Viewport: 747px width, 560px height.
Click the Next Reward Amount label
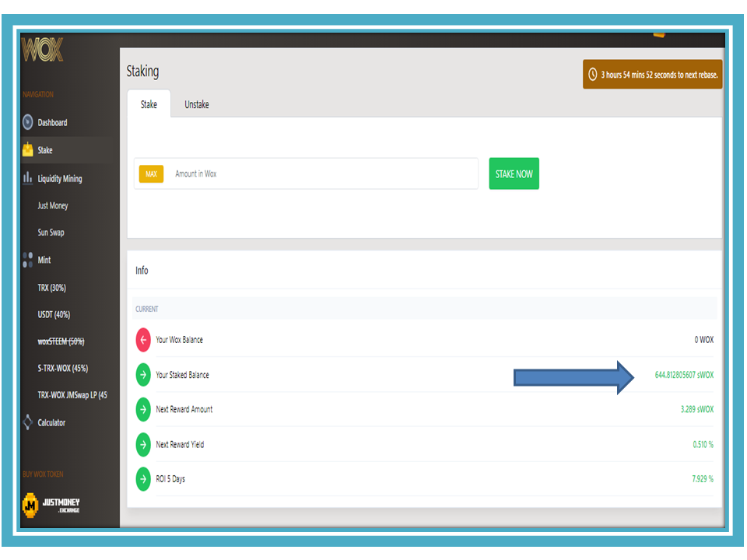pos(184,409)
